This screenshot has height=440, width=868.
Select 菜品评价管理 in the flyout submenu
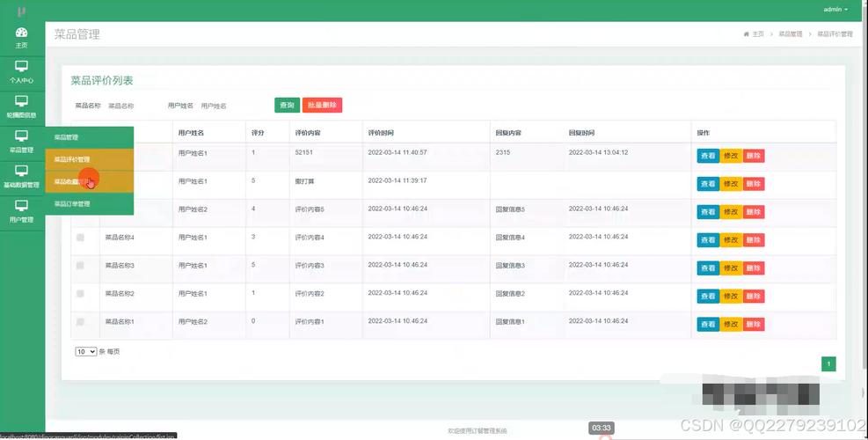click(89, 159)
